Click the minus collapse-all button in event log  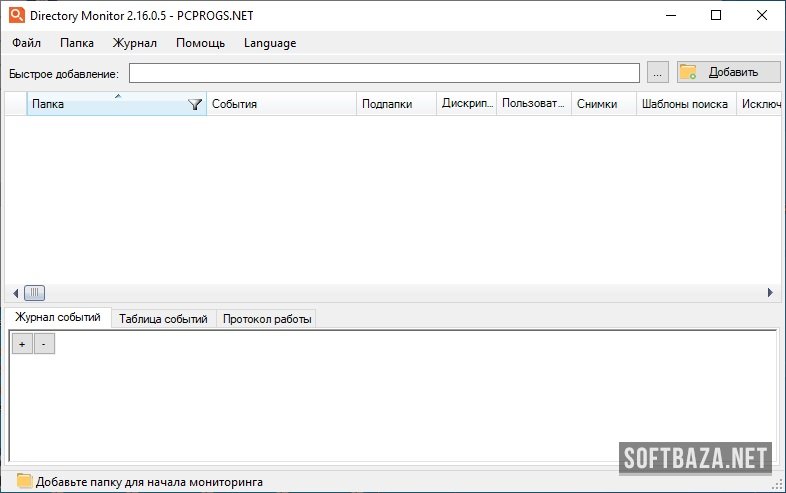pyautogui.click(x=44, y=344)
